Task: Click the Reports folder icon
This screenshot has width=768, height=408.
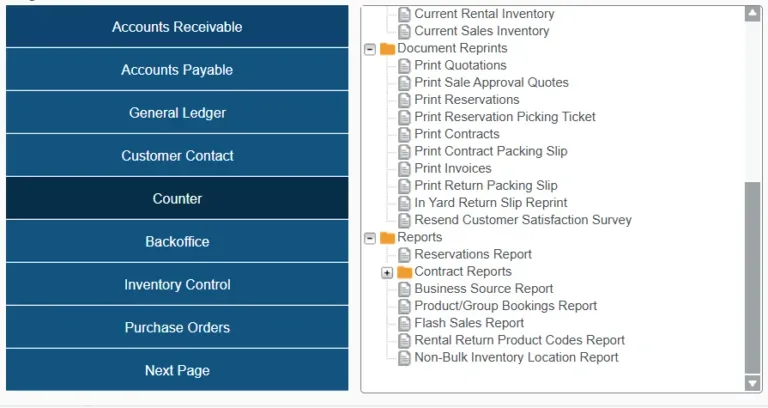Action: point(387,238)
